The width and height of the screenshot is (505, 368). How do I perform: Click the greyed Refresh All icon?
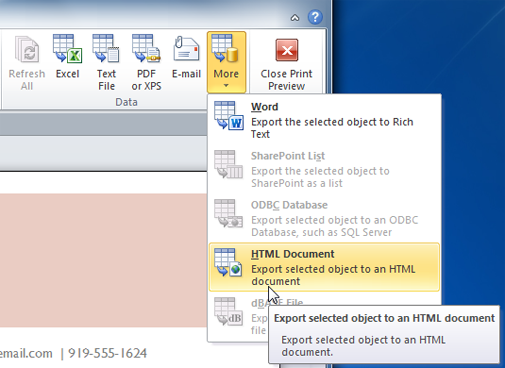(x=27, y=49)
